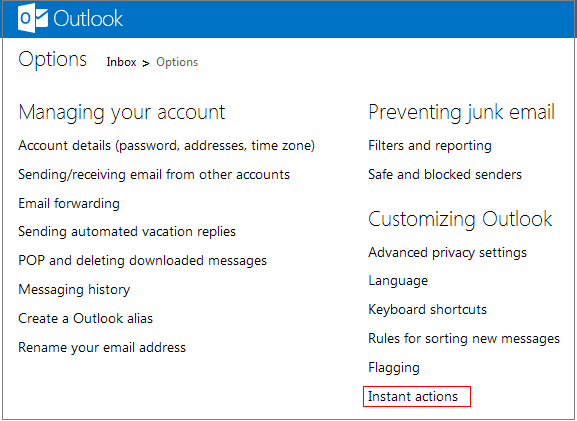Click the Customizing Outlook heading
Screen dimensions: 577x421
point(460,220)
